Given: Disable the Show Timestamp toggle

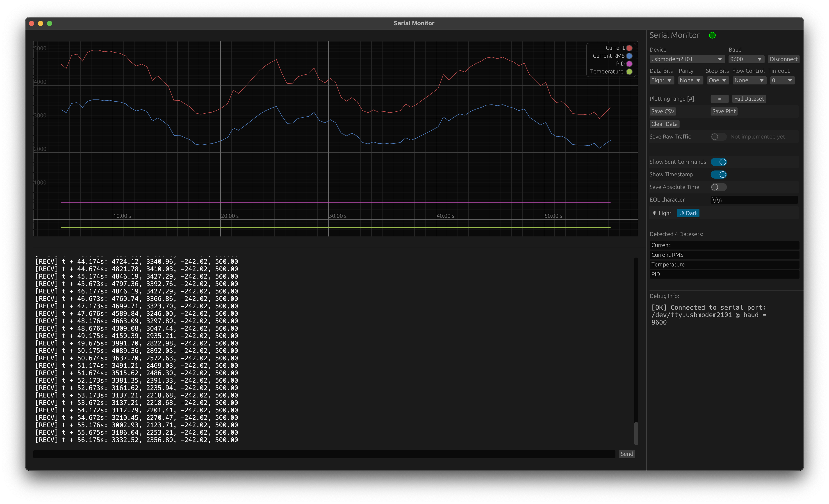Looking at the screenshot, I should click(x=718, y=175).
